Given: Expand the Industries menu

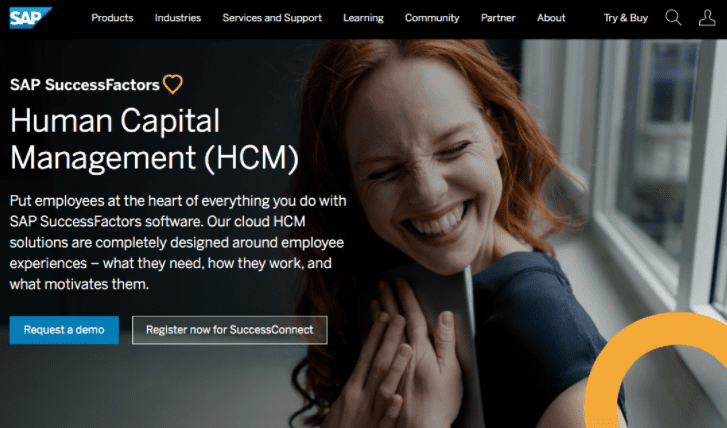Looking at the screenshot, I should 178,18.
